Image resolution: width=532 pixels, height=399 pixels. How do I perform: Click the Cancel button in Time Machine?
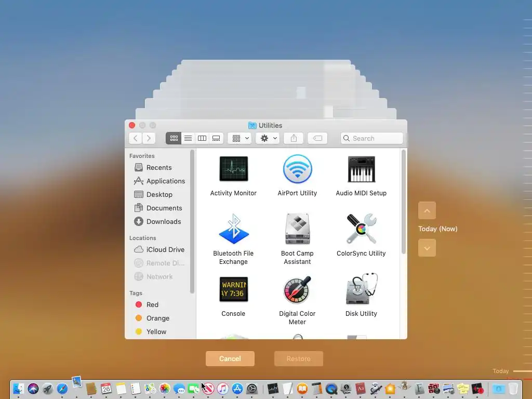click(x=230, y=358)
